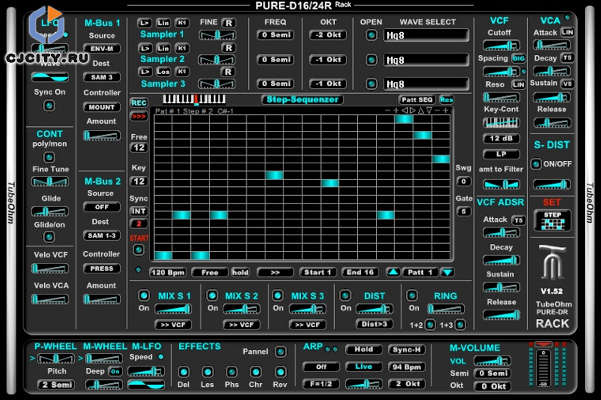Click the pattern down arrow icon
601x400 pixels.
(x=447, y=272)
